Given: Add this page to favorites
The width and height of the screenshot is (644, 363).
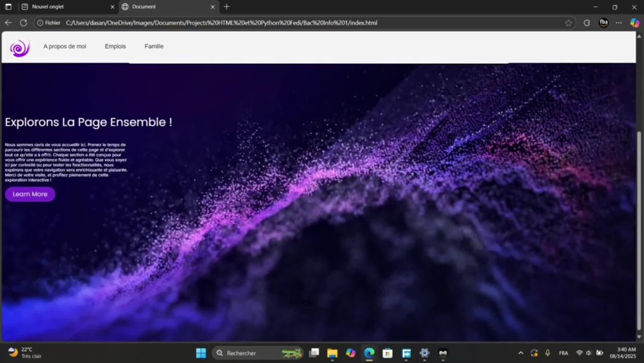Looking at the screenshot, I should coord(568,23).
